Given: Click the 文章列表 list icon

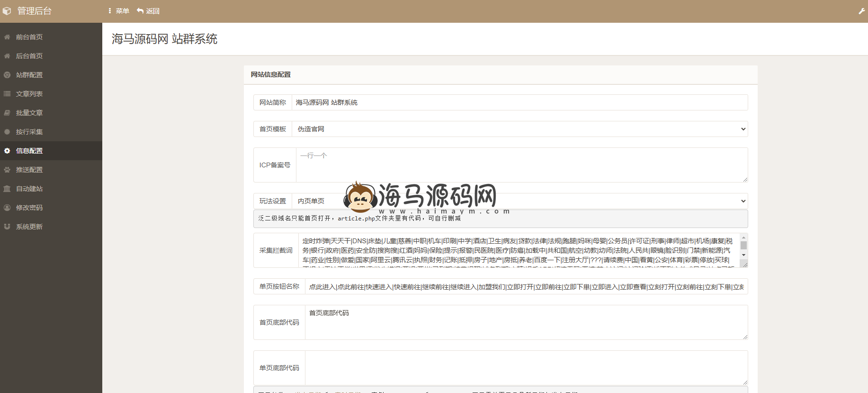Looking at the screenshot, I should click(x=7, y=94).
